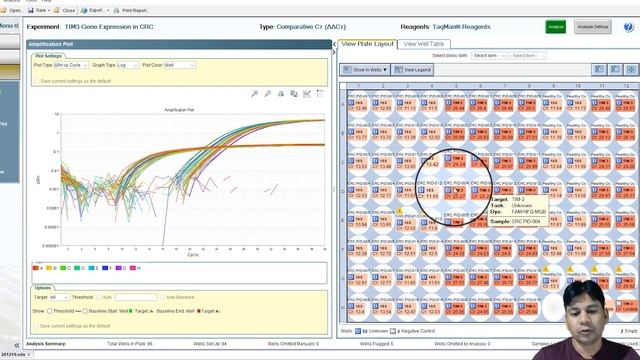Click the Close file icon

pos(56,10)
